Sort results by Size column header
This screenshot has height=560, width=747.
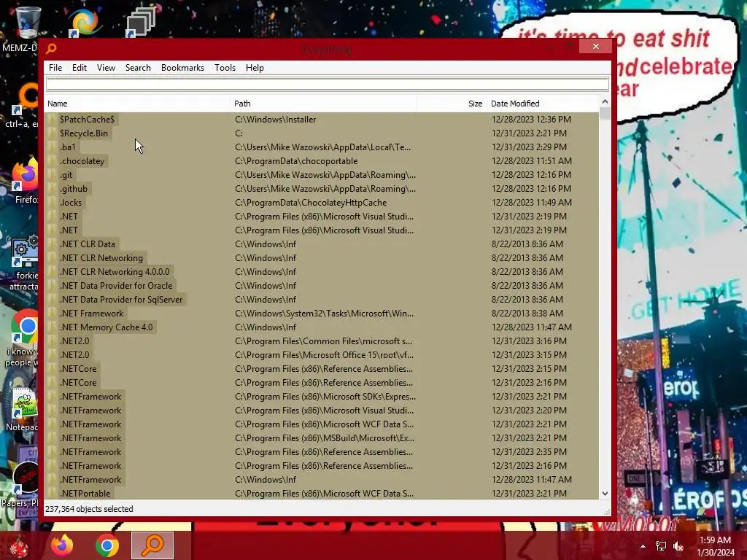pos(452,104)
